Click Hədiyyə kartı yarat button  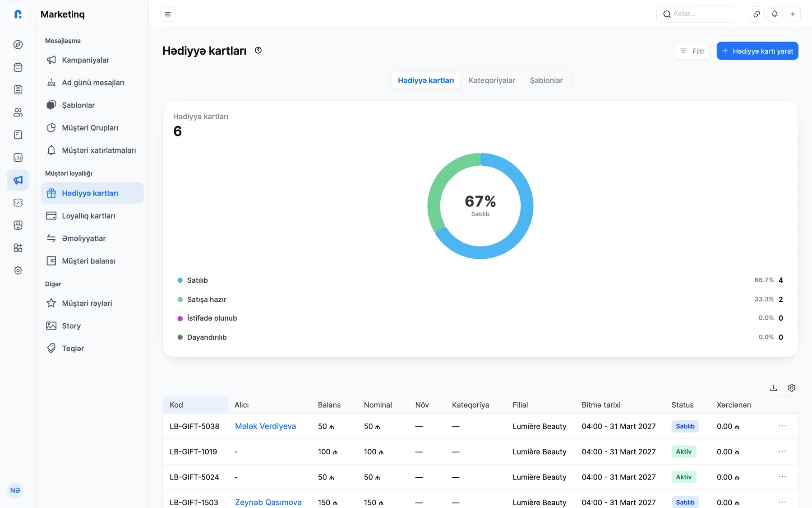[x=757, y=51]
